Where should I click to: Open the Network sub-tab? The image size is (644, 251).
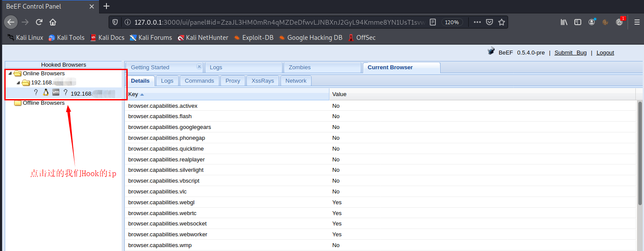pyautogui.click(x=296, y=81)
